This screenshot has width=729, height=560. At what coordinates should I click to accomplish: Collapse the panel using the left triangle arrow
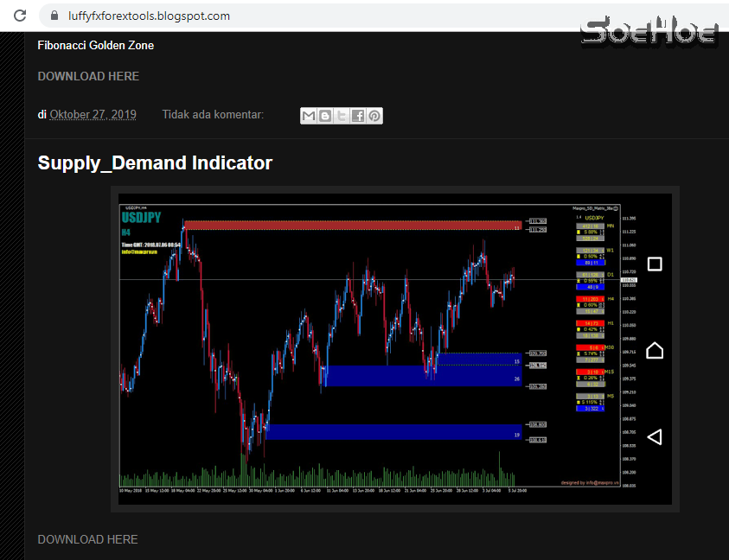click(x=655, y=436)
